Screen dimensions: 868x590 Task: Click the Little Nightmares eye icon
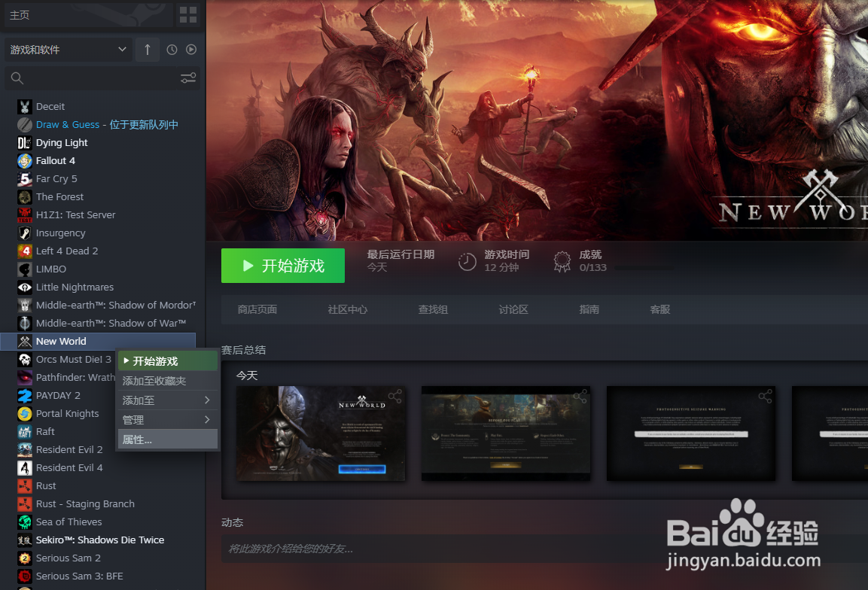(24, 287)
